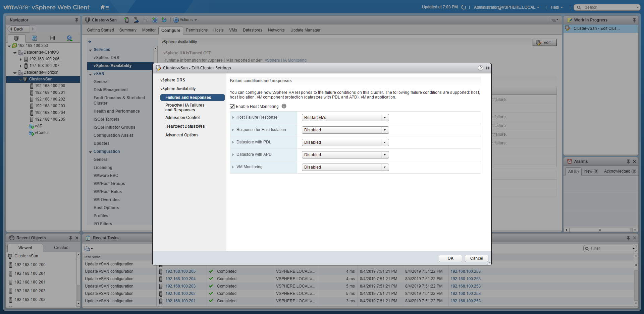Image resolution: width=644 pixels, height=314 pixels.
Task: Click the refresh icon beside update time
Action: pos(464,7)
